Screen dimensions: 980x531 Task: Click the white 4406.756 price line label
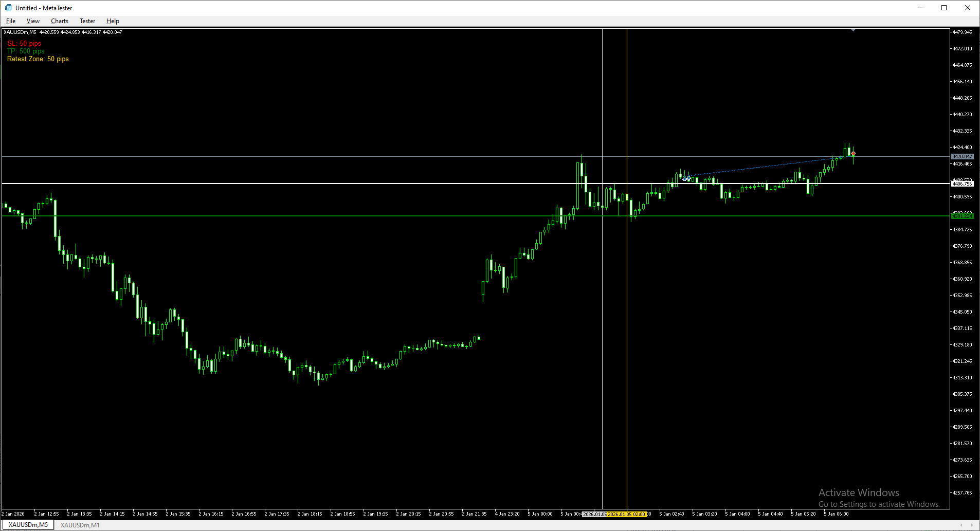961,184
